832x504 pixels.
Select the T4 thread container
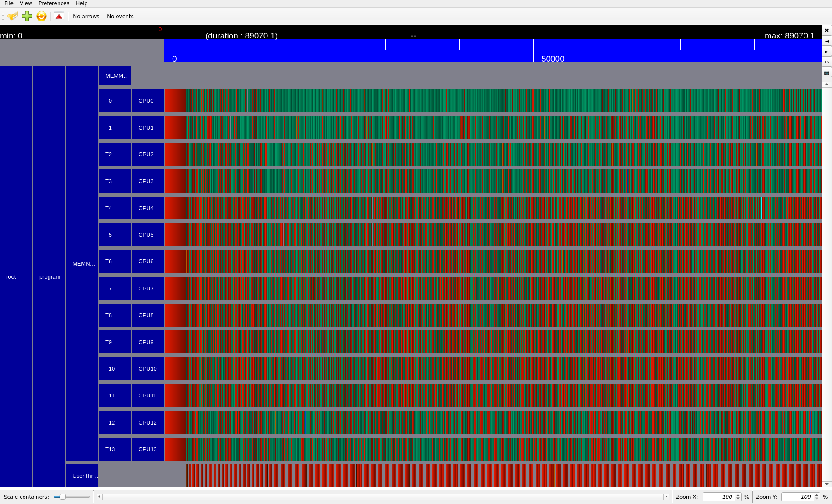[115, 208]
